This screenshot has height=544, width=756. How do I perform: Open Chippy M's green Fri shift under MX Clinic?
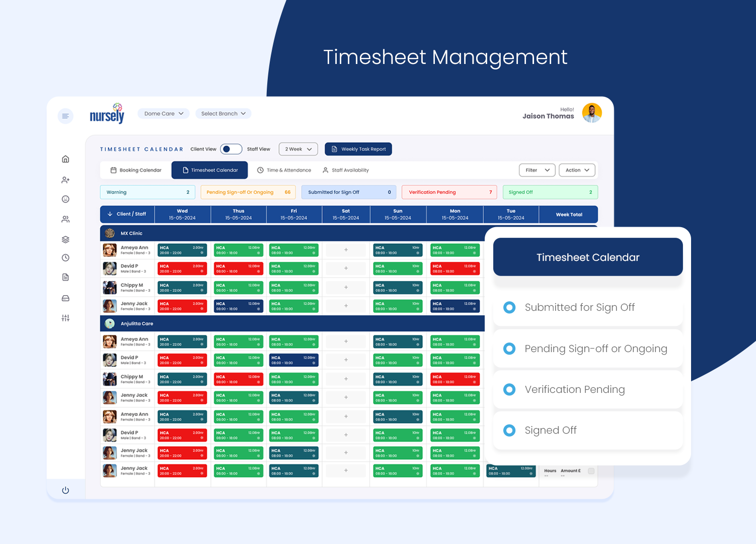[294, 287]
